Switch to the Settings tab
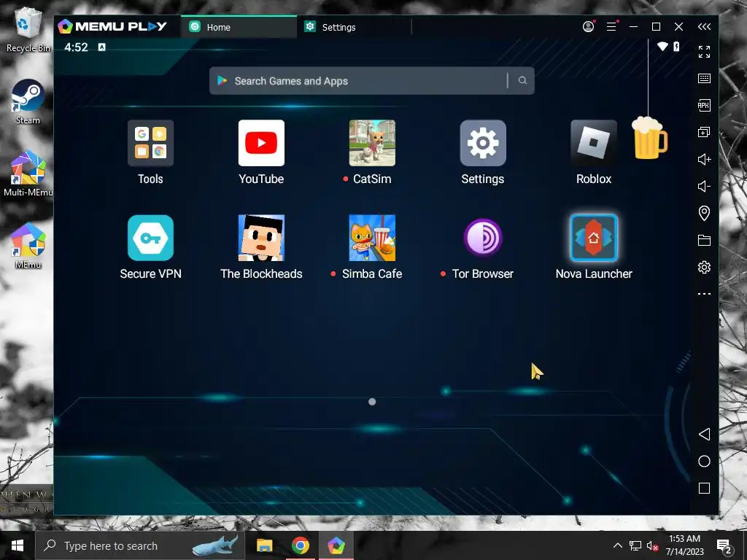The image size is (747, 560). click(x=354, y=27)
